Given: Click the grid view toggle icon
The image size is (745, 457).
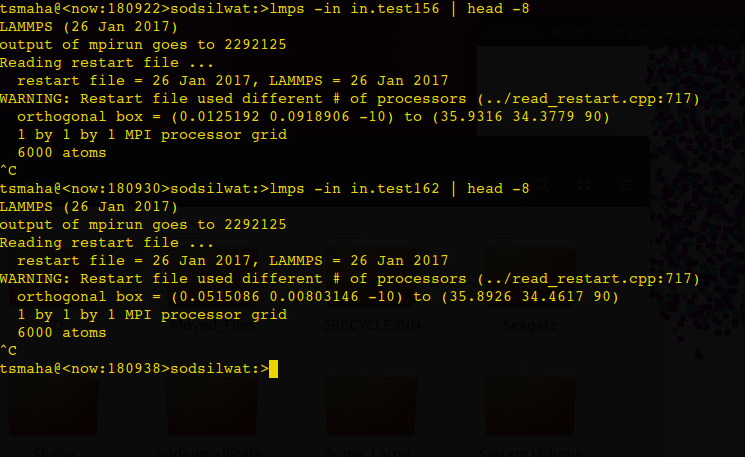Looking at the screenshot, I should pos(584,185).
